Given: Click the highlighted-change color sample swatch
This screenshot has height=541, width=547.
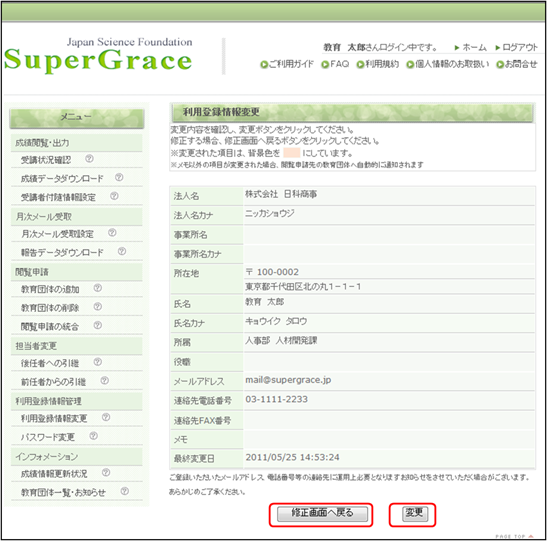Looking at the screenshot, I should pos(292,153).
